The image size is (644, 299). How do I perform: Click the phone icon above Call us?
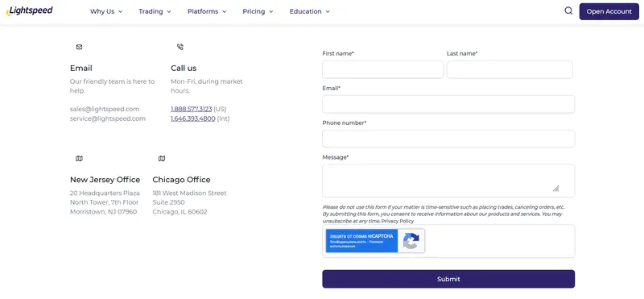click(180, 47)
